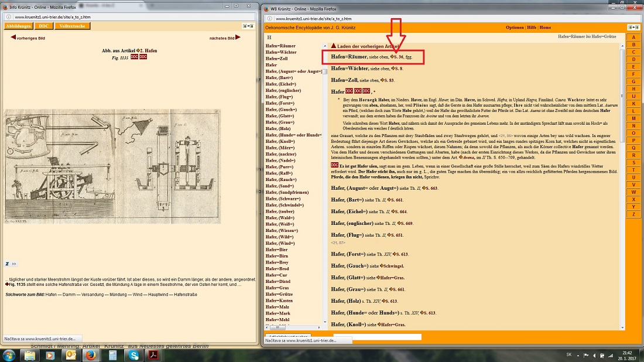Screen dimensions: 644x362
Task: Go to next image via 'nächstes Bild'
Action: point(238,38)
